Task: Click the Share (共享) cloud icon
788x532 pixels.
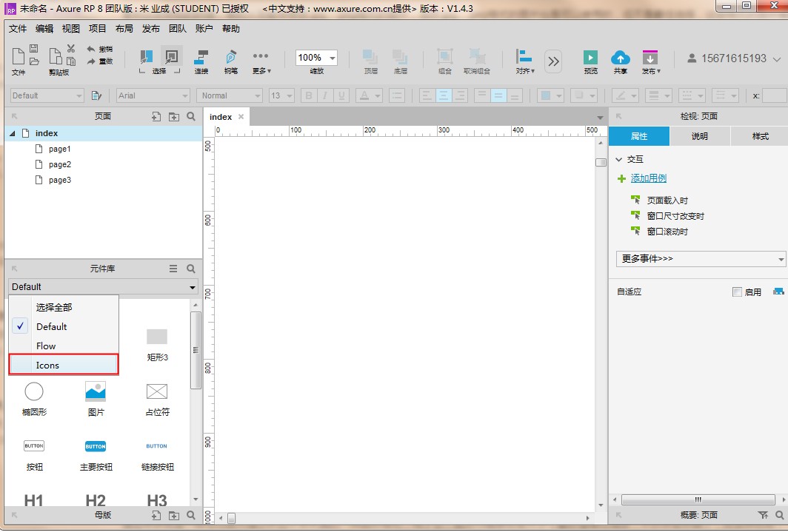Action: [x=620, y=58]
